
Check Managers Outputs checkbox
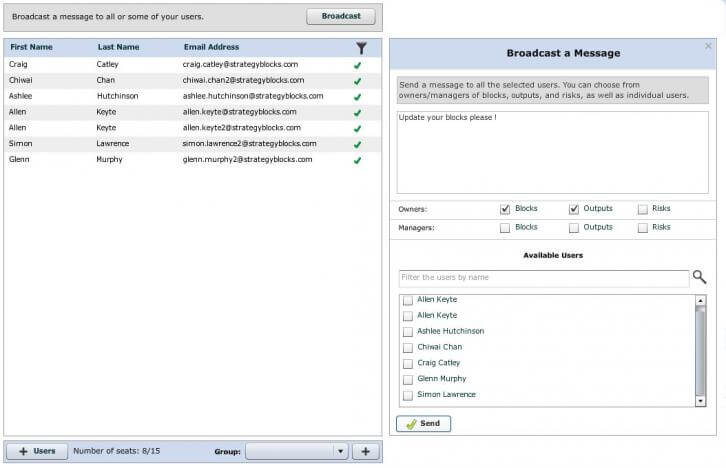tap(574, 228)
